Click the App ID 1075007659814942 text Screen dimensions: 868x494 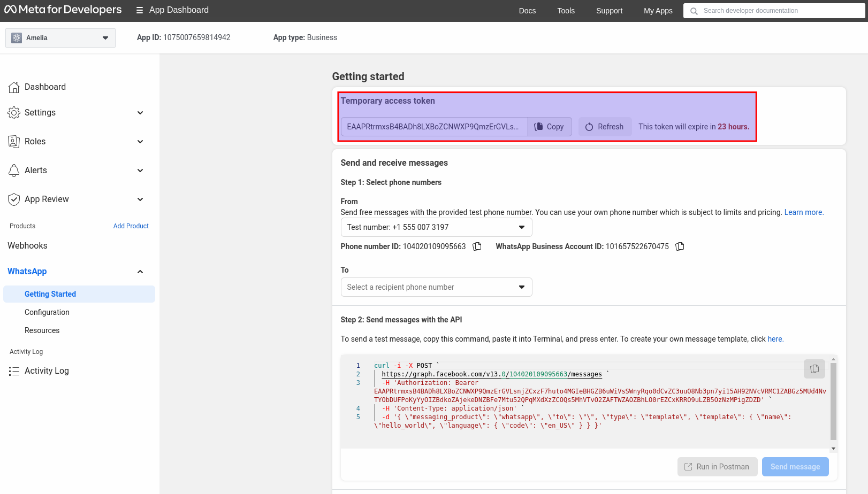pyautogui.click(x=184, y=37)
